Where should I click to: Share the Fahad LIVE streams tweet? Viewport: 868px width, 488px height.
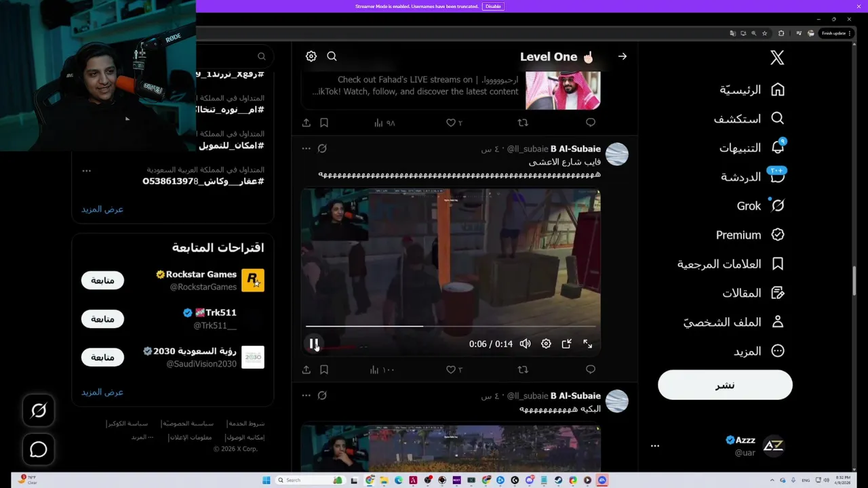[x=307, y=123]
